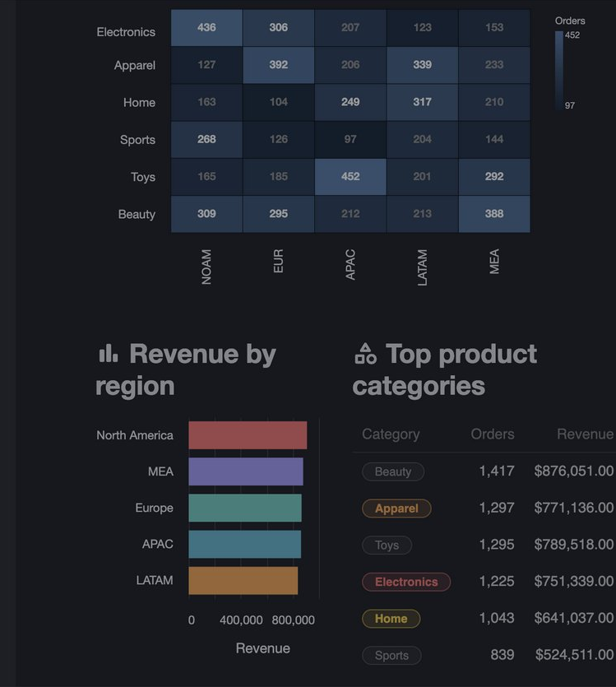
Task: Click heatmap cell showing 339
Action: [422, 65]
